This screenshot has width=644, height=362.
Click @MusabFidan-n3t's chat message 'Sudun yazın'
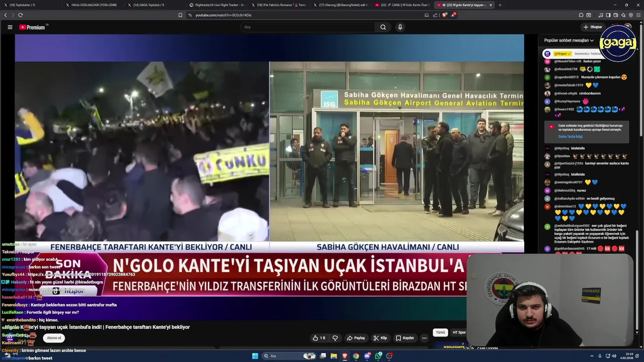tap(592, 61)
